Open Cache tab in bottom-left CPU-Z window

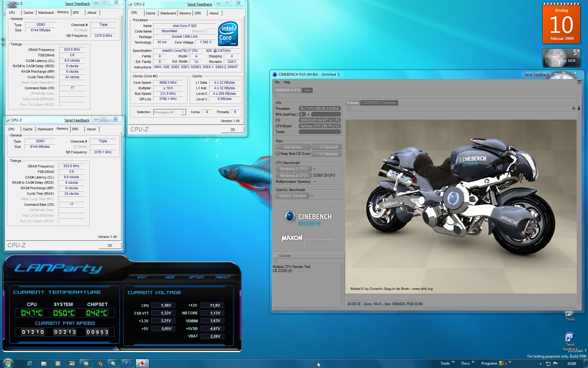pyautogui.click(x=28, y=129)
